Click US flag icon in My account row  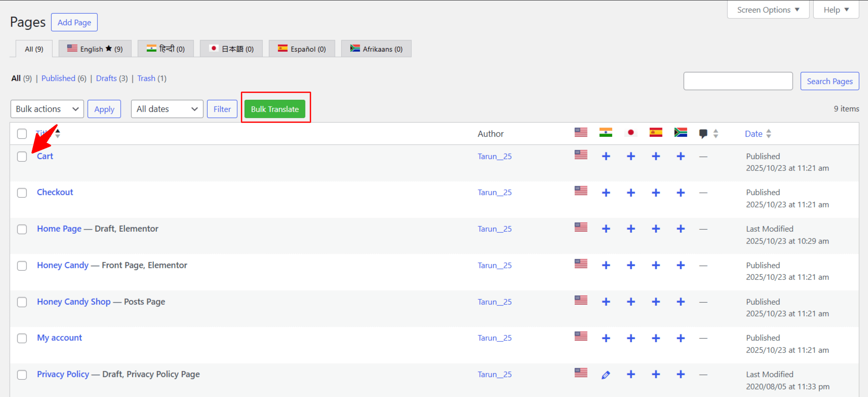point(581,336)
